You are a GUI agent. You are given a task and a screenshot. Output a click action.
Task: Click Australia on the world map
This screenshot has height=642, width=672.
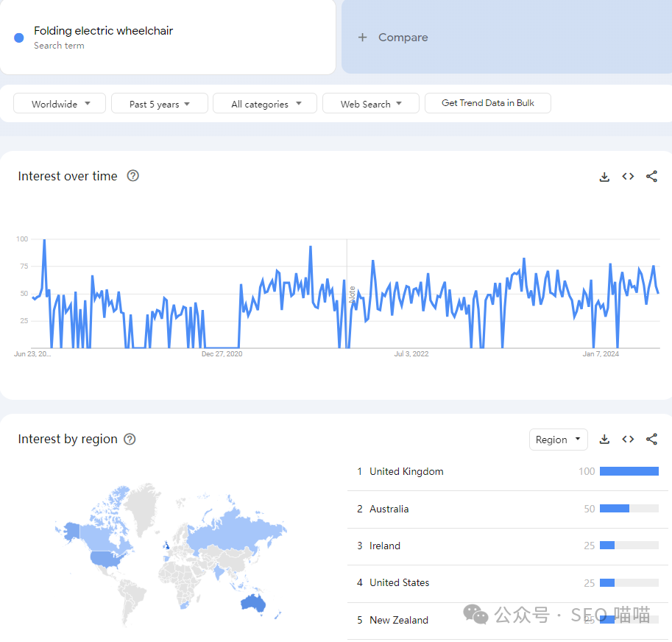pyautogui.click(x=252, y=604)
